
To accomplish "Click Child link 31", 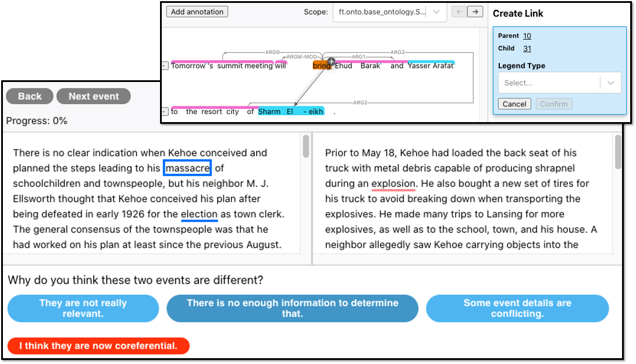I will [x=527, y=49].
